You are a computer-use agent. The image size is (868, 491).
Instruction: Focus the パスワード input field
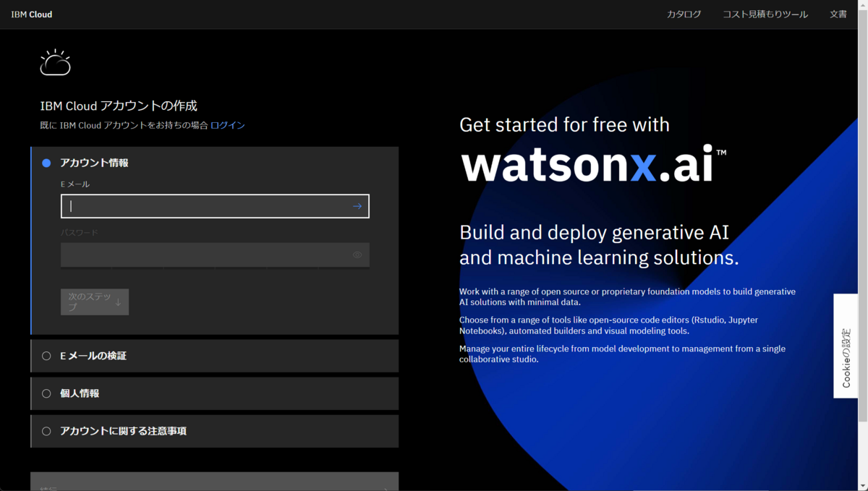215,255
